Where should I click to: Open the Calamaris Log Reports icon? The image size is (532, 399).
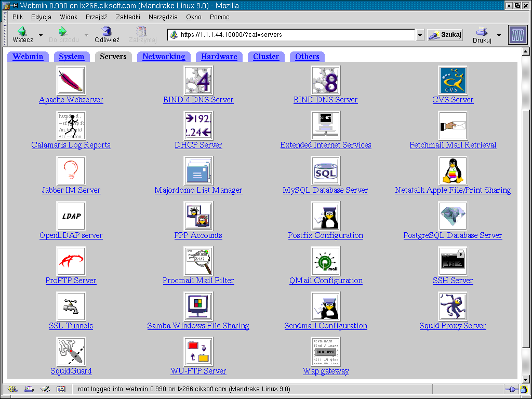click(x=71, y=126)
